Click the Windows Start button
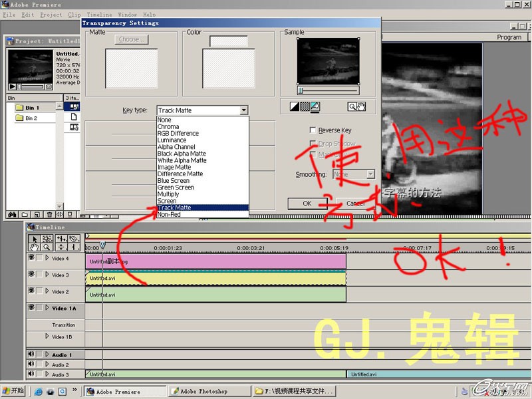 [13, 391]
